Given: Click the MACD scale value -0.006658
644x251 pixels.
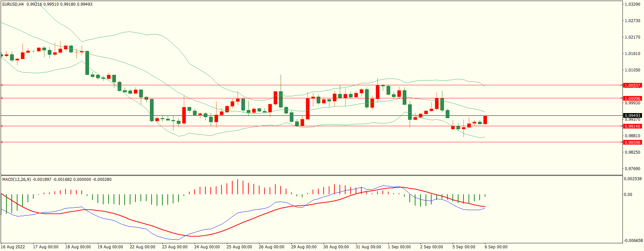Looking at the screenshot, I should click(x=633, y=241).
